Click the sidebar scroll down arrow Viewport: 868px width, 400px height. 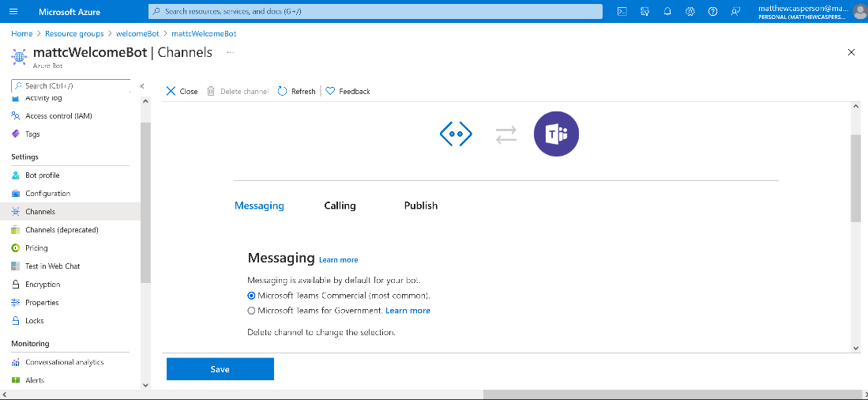[145, 384]
